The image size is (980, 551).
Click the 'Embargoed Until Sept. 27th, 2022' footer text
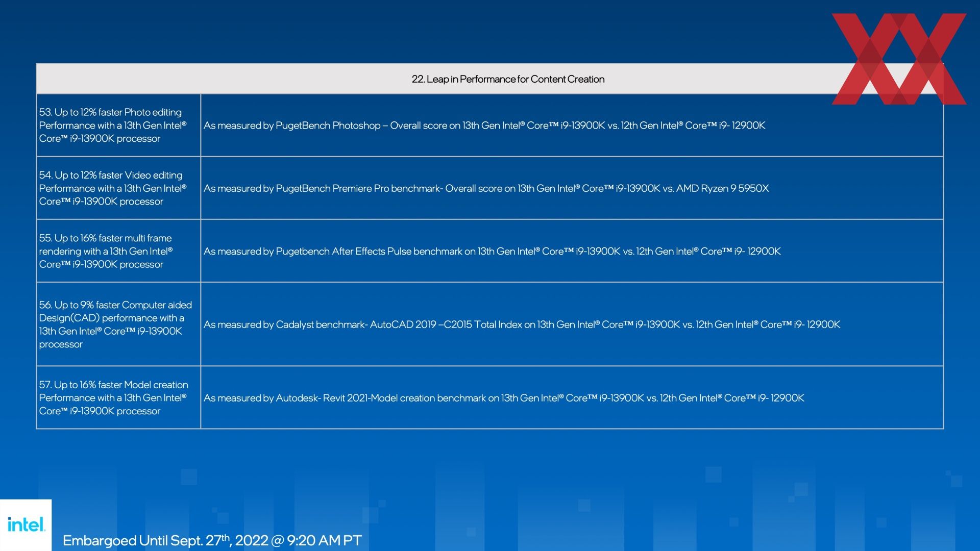click(212, 540)
